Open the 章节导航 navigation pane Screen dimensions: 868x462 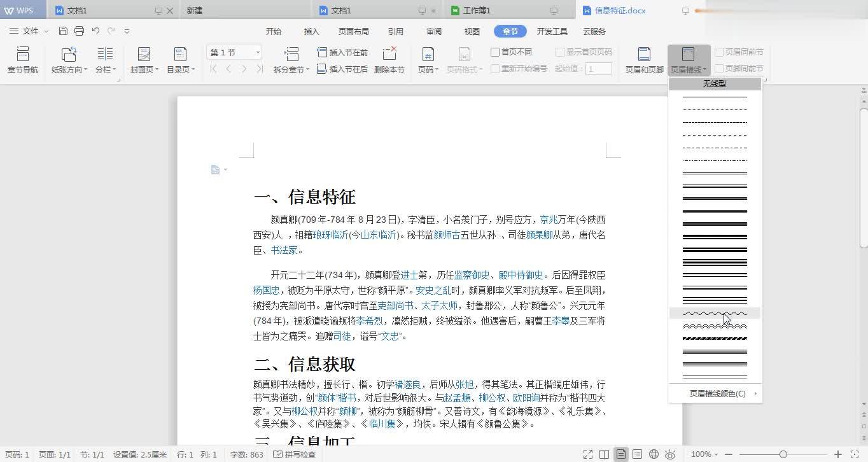pos(22,59)
